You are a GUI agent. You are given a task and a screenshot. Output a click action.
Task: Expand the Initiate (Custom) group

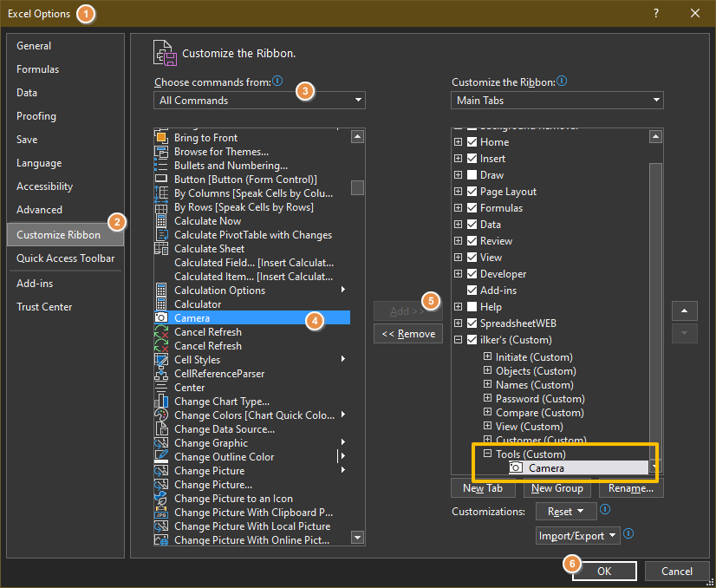tap(488, 356)
